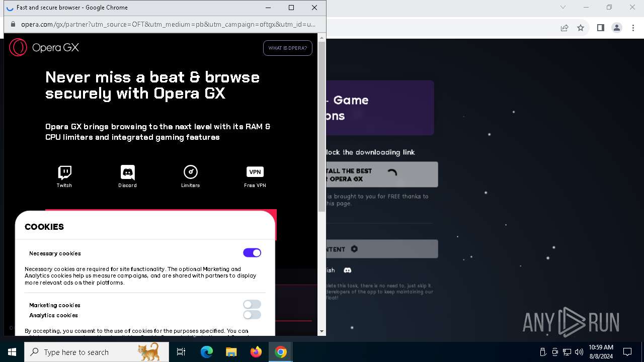This screenshot has width=644, height=362.
Task: Click the tray icon next to network icon
Action: point(555,352)
